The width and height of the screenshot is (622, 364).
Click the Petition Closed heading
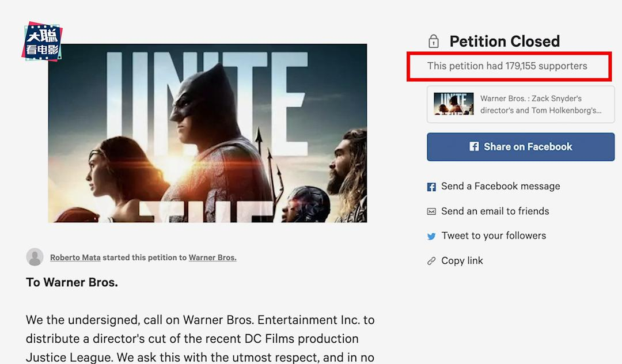(x=505, y=41)
